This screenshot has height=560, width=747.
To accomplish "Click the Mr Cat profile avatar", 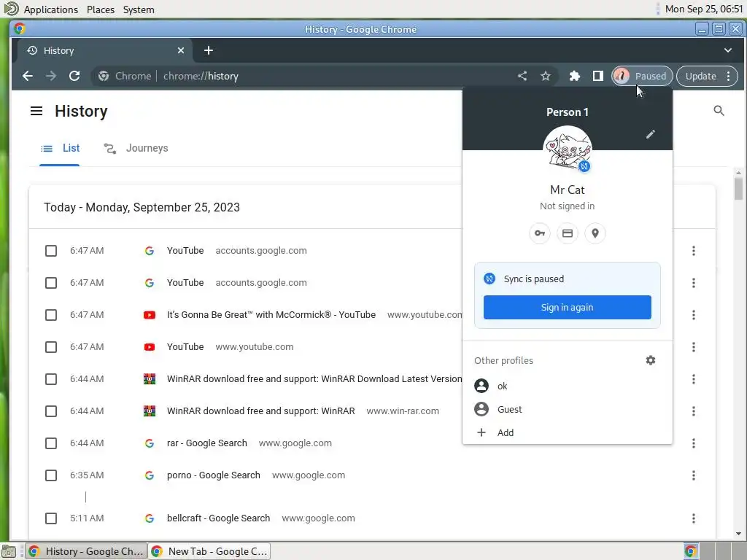I will pos(568,149).
